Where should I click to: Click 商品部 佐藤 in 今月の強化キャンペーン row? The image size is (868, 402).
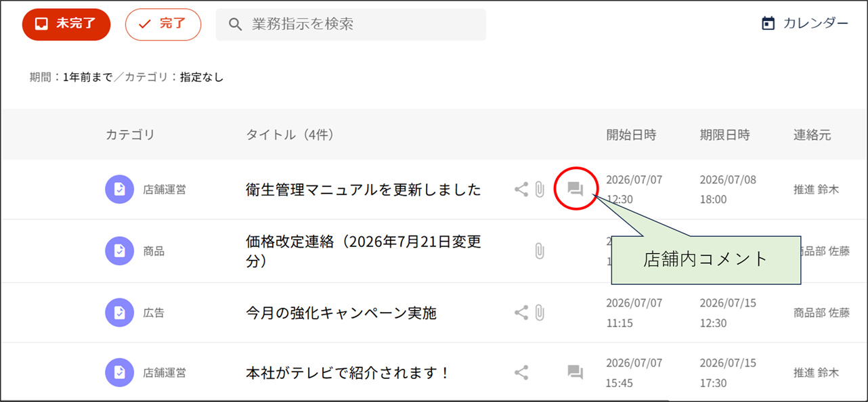(x=821, y=313)
